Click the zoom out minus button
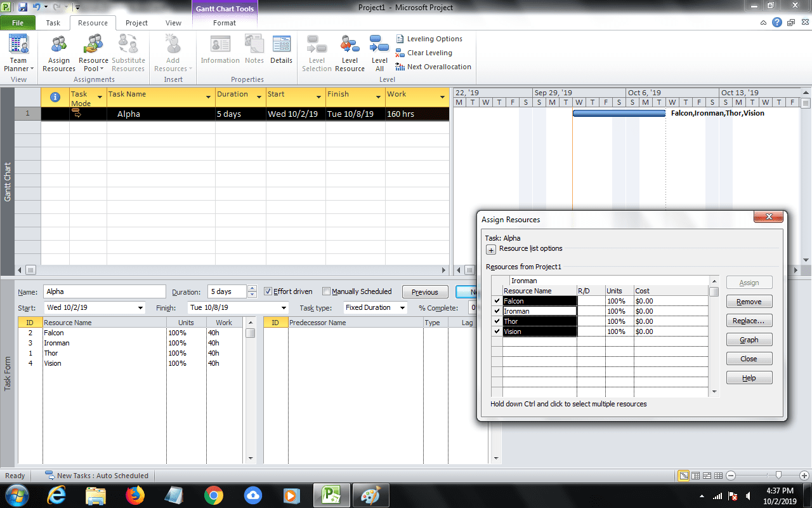 [x=731, y=476]
